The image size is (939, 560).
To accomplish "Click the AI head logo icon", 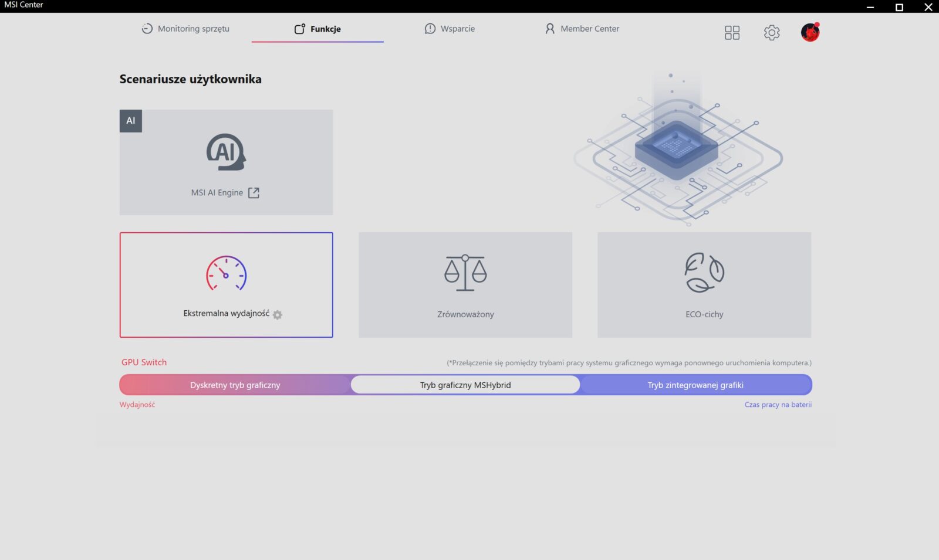I will 226,152.
